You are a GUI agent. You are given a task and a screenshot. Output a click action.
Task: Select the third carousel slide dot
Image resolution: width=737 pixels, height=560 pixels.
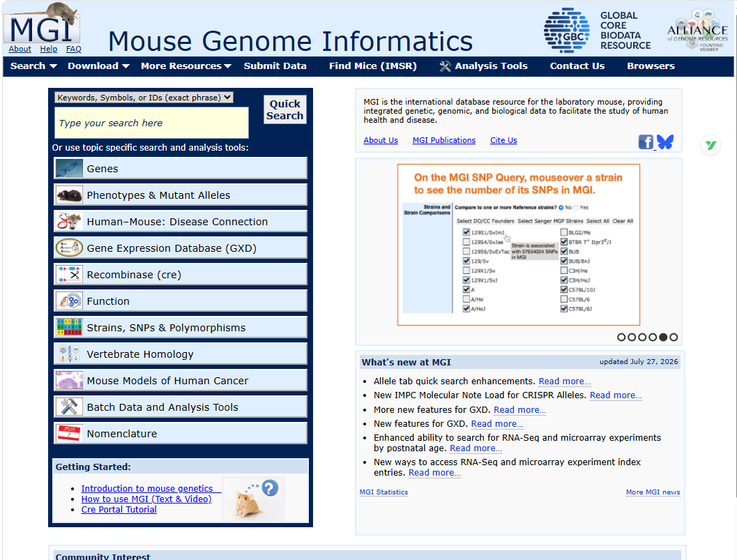(x=642, y=337)
